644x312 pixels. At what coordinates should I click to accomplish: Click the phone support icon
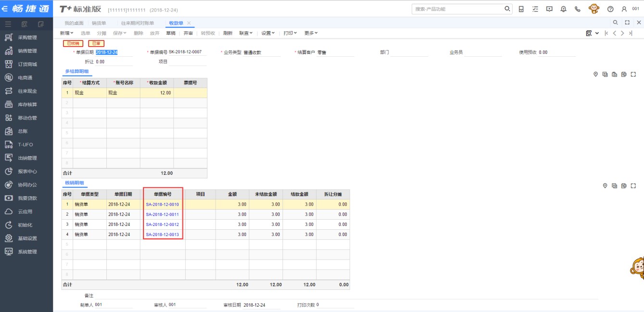(577, 9)
